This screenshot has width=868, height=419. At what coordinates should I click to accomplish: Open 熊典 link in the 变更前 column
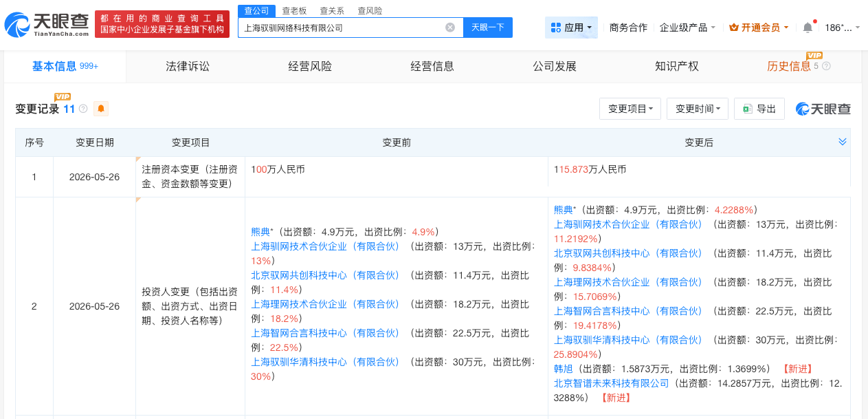260,232
